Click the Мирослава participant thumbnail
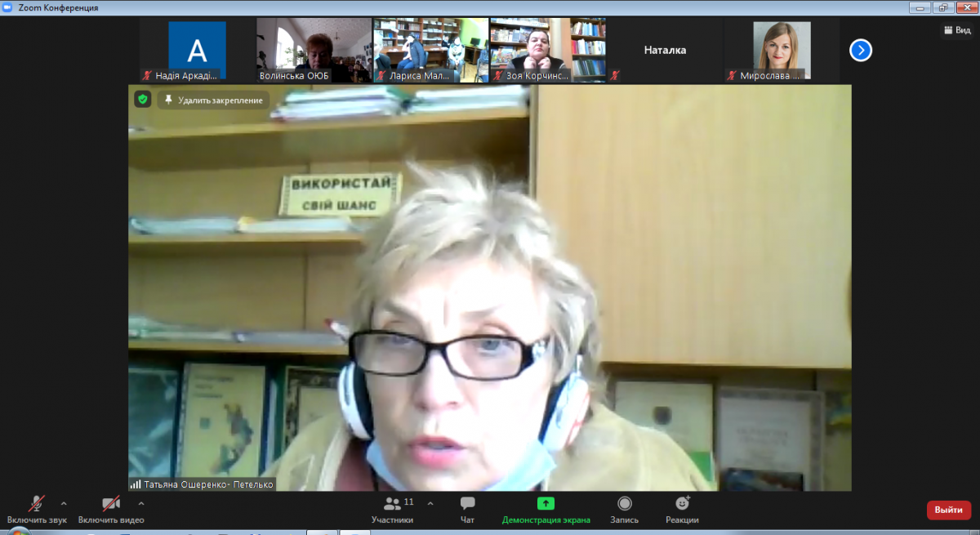This screenshot has height=535, width=980. point(782,51)
